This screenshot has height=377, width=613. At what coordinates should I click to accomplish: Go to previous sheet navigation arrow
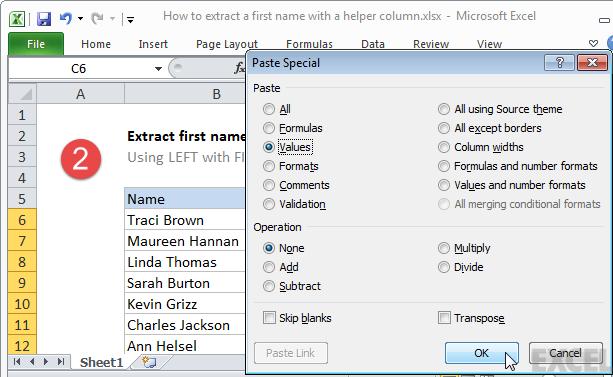tap(32, 362)
